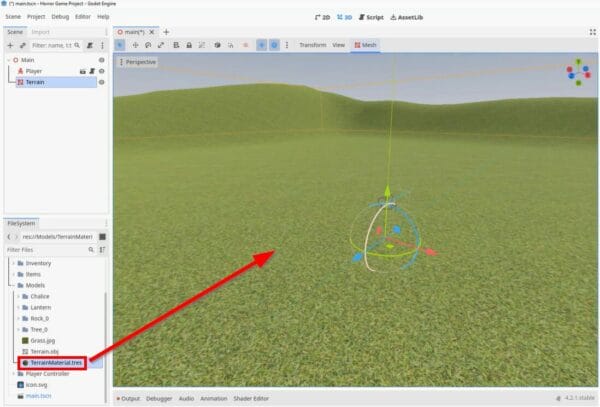Open the Mesh menu button

point(365,45)
